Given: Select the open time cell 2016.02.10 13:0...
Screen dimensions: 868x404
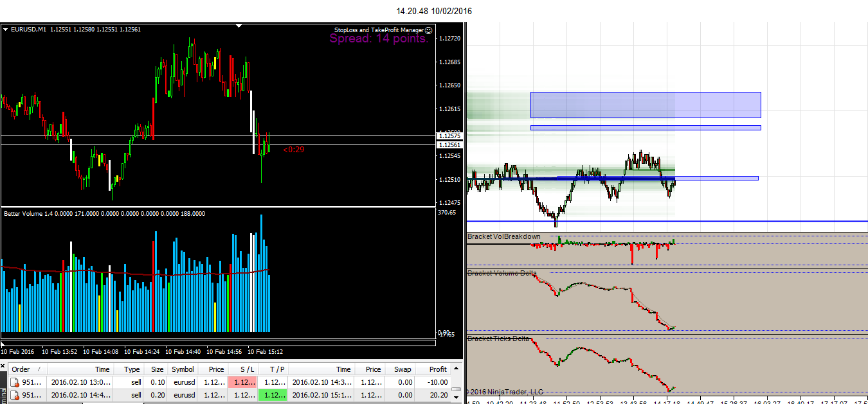Looking at the screenshot, I should coord(81,382).
